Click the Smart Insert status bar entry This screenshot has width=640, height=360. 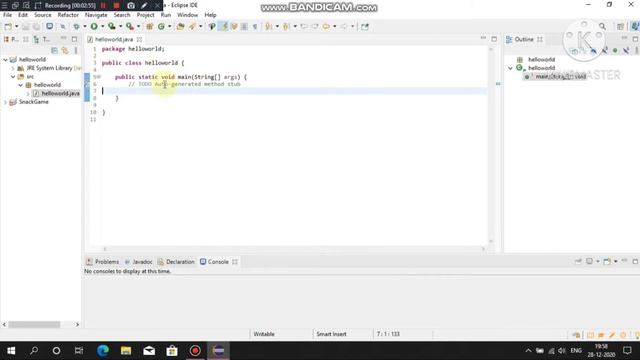[x=331, y=334]
